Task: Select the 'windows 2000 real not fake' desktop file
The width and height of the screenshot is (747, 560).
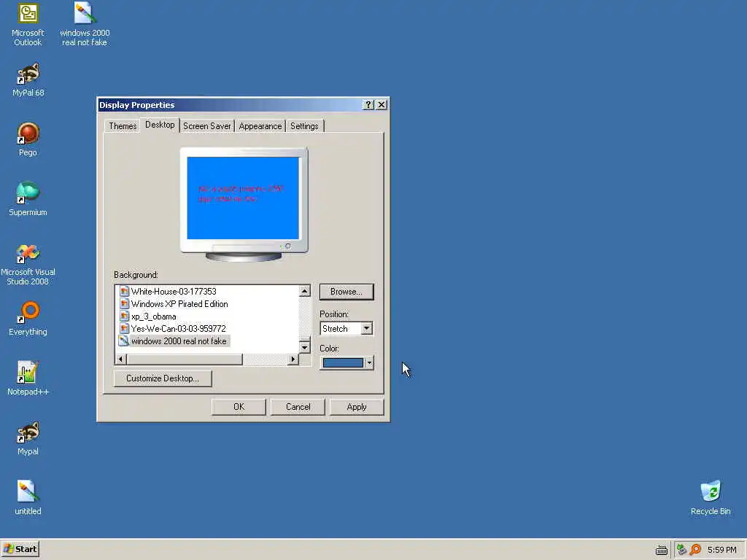Action: pos(85,25)
